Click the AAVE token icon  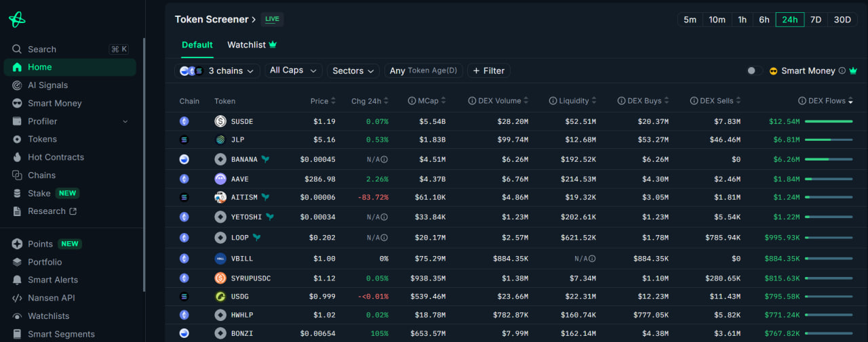coord(220,179)
